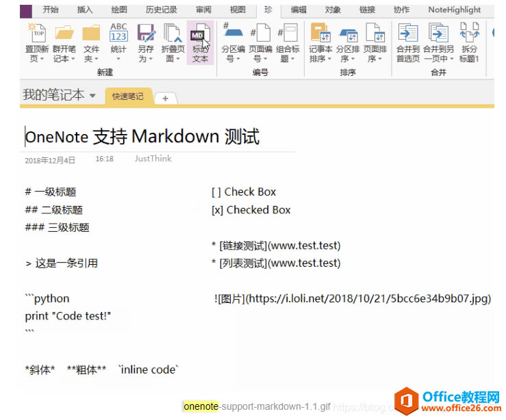Click the 分区排序 section sort icon

[x=348, y=35]
